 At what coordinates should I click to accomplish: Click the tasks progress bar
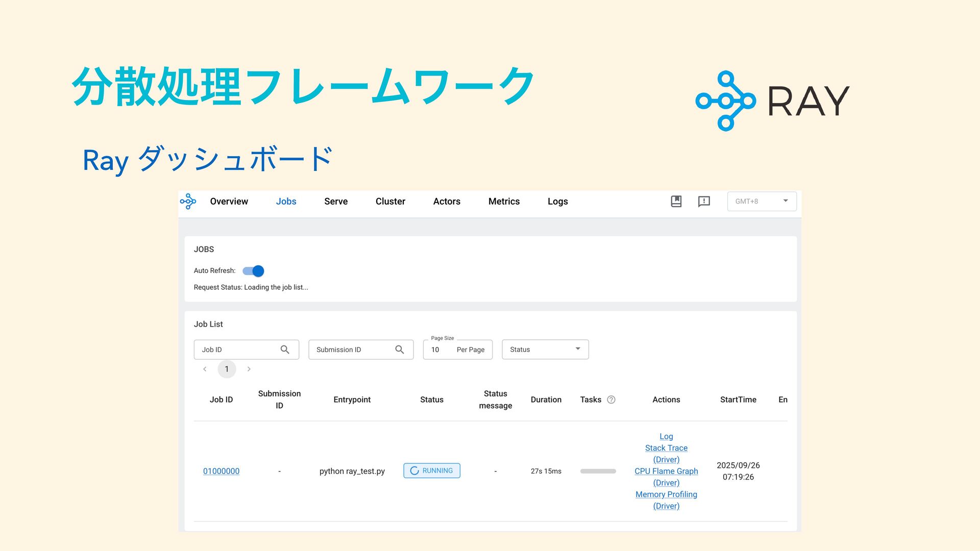point(598,471)
